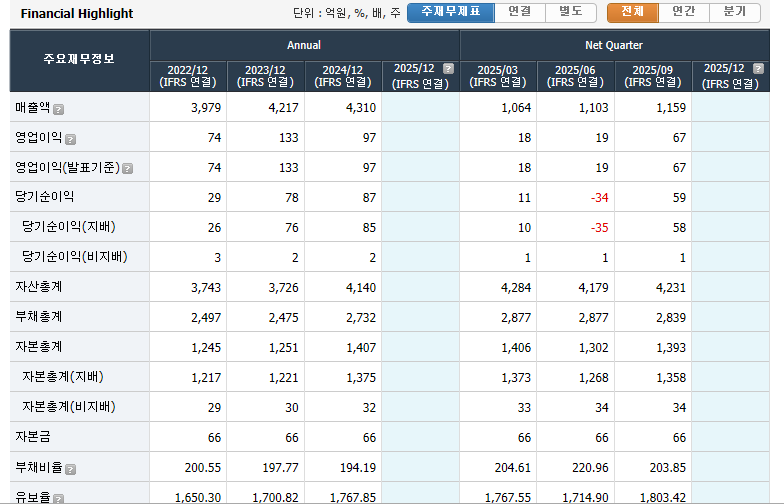784x504 pixels.
Task: Click the 2024/12 annual column header
Action: click(343, 76)
